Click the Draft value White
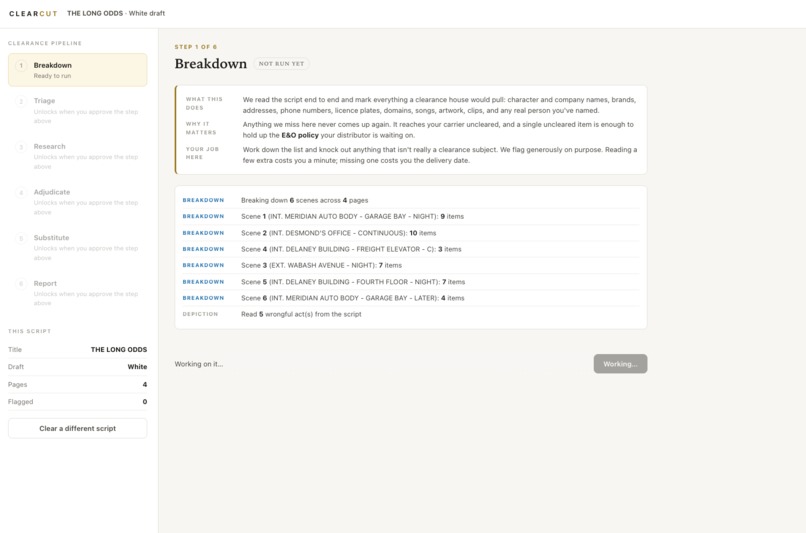The width and height of the screenshot is (806, 533). coord(137,367)
